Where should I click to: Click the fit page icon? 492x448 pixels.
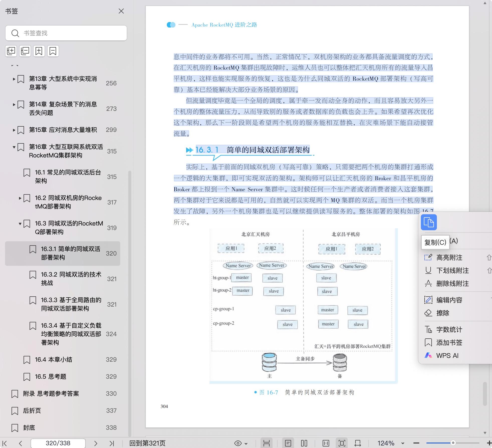342,443
